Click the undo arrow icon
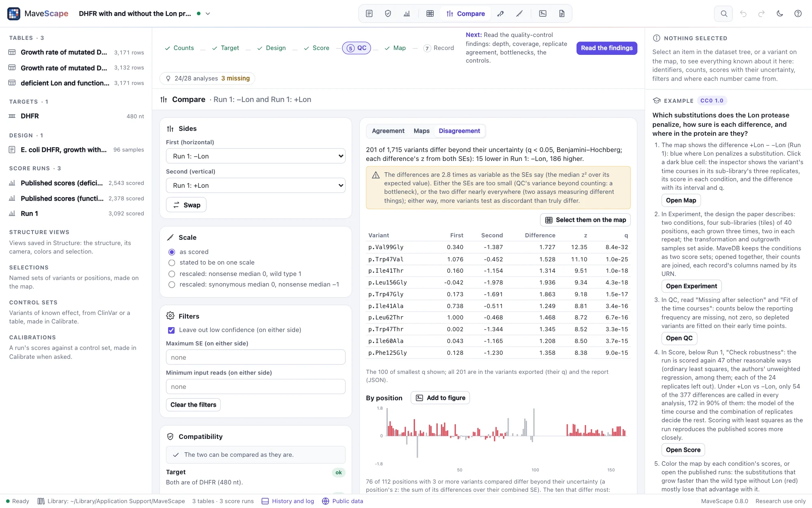This screenshot has width=812, height=508. pyautogui.click(x=743, y=13)
